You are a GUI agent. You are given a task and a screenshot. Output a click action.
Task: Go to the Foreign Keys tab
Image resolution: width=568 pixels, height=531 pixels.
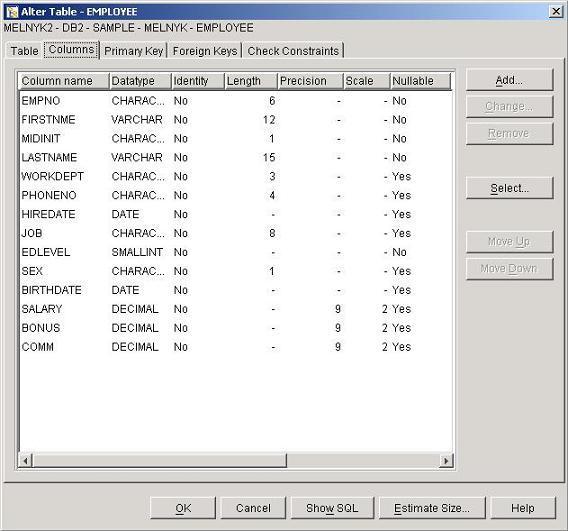click(205, 51)
